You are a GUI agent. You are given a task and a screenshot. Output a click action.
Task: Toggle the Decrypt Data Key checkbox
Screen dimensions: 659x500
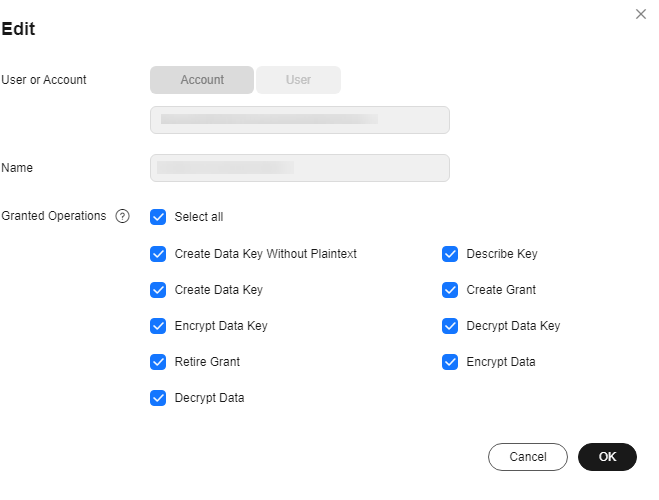point(450,326)
